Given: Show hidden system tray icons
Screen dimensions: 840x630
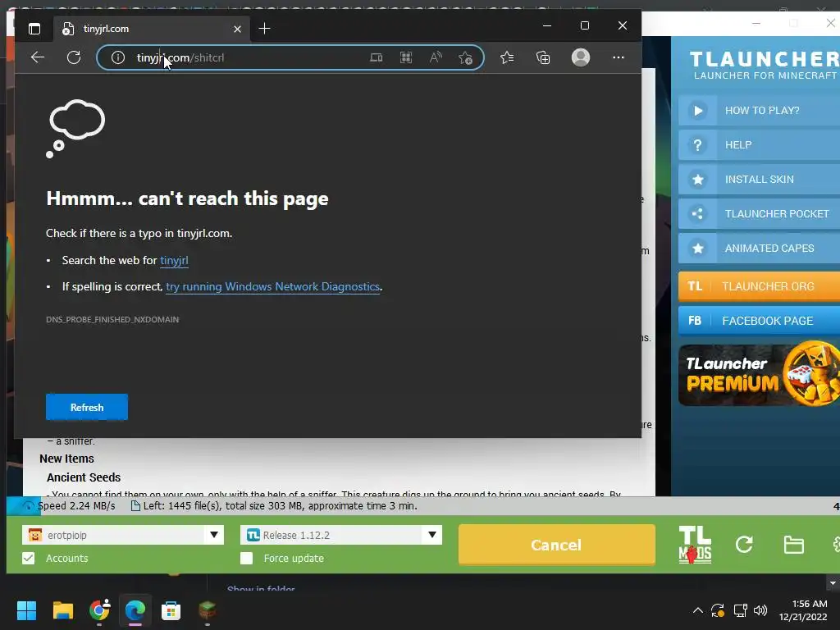Looking at the screenshot, I should click(697, 610).
